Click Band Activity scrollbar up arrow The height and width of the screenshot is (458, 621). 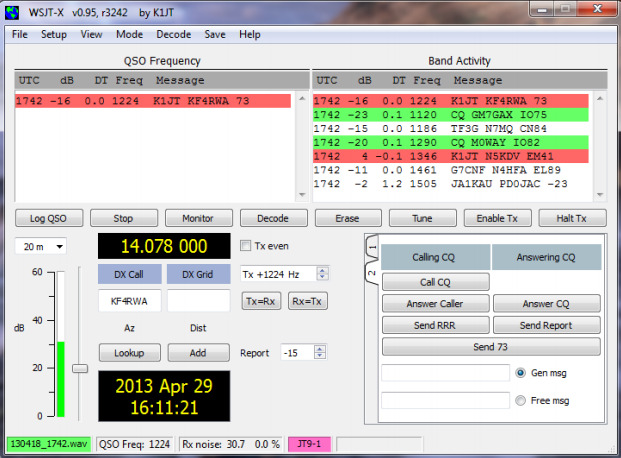(600, 98)
